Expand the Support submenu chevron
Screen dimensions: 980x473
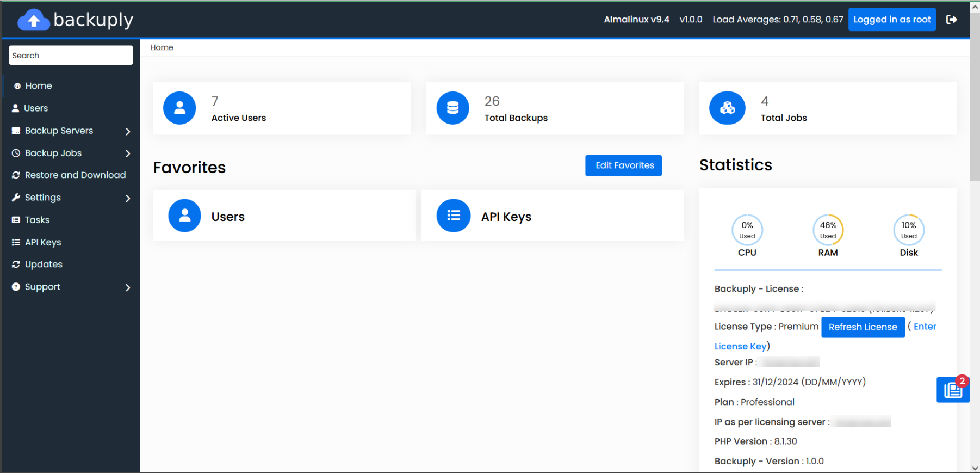[x=128, y=287]
